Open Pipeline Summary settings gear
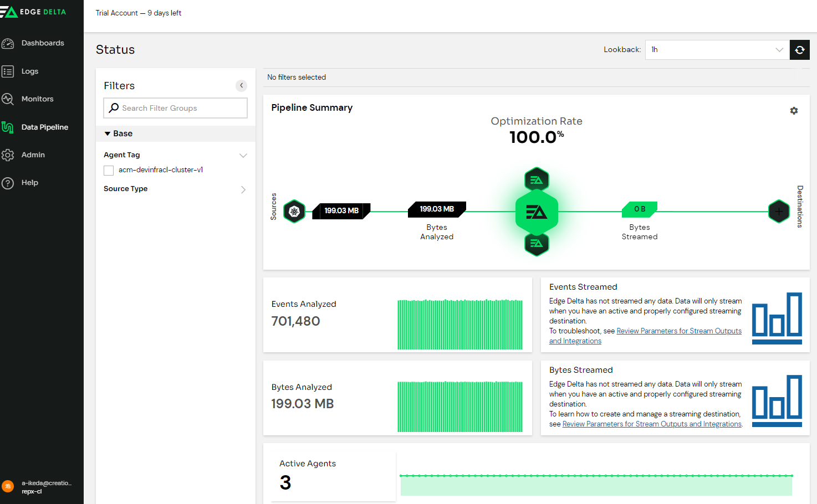817x504 pixels. click(x=794, y=111)
